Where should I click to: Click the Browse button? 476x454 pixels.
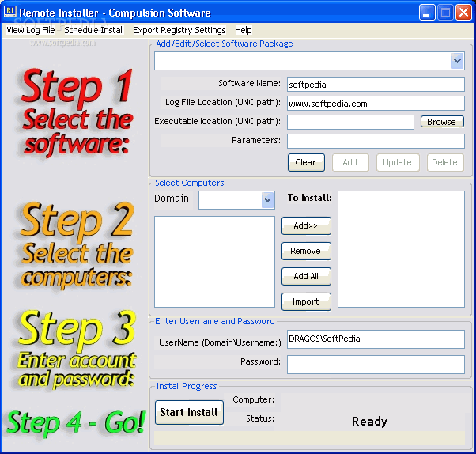coord(442,122)
